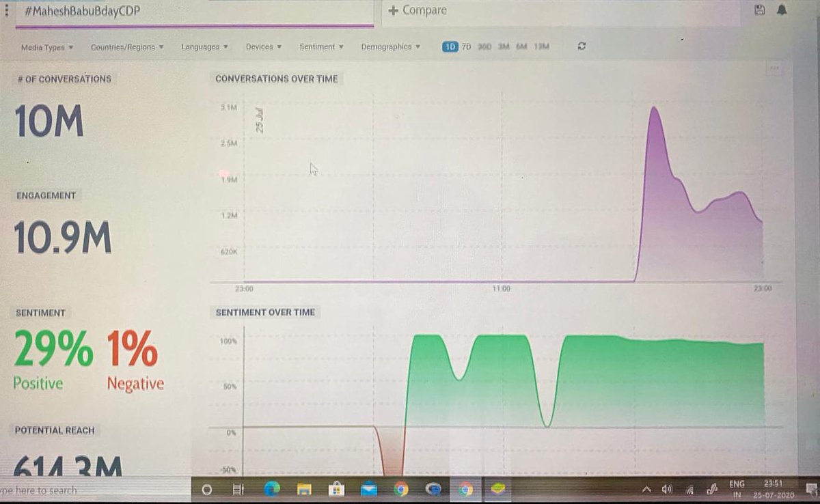Click the # OF CONVERSATIONS label
Viewport: 820px width, 504px height.
click(x=64, y=79)
